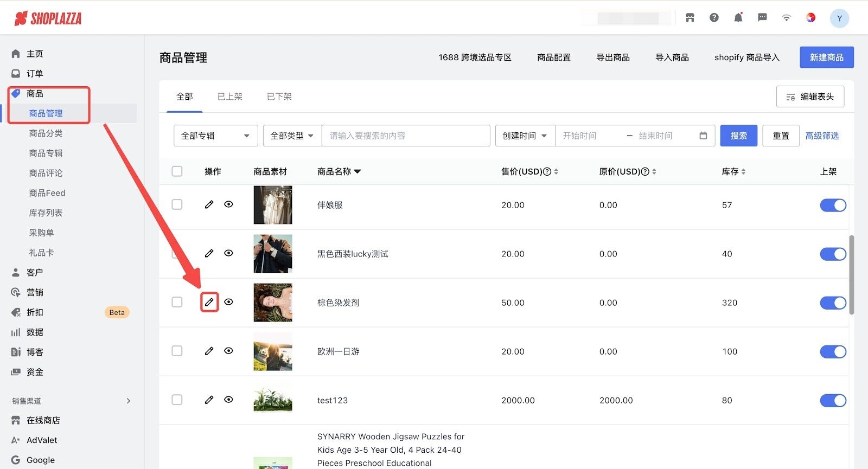The width and height of the screenshot is (868, 469).
Task: Open the notification bell in the header
Action: point(738,18)
